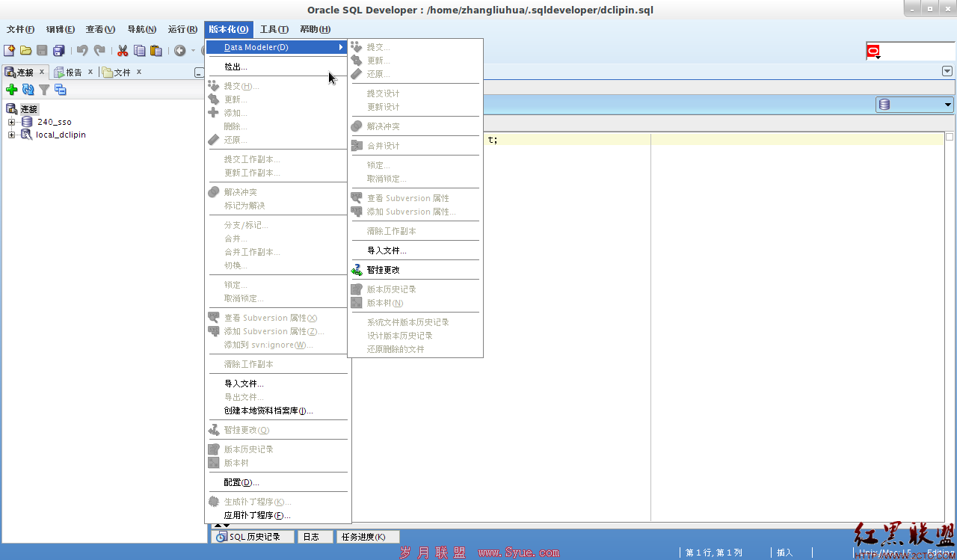This screenshot has width=957, height=560.
Task: Expand the local_dclipin connection node
Action: (11, 135)
